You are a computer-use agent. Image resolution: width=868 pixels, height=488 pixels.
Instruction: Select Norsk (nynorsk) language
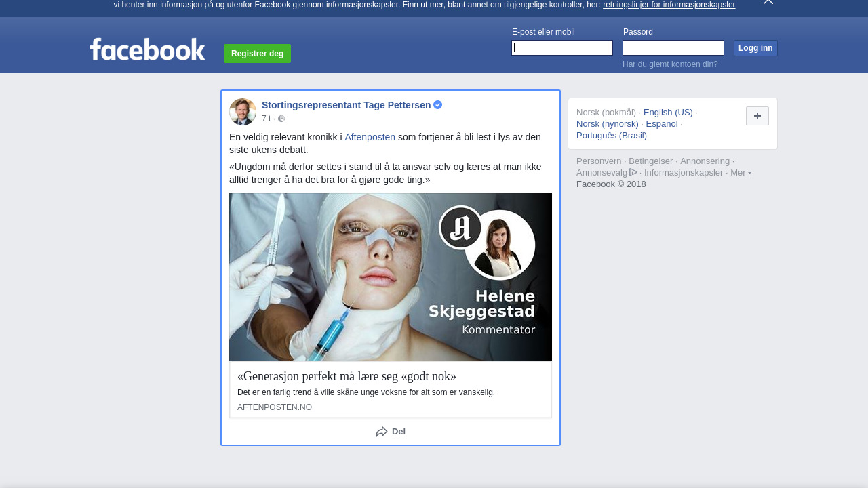point(607,124)
